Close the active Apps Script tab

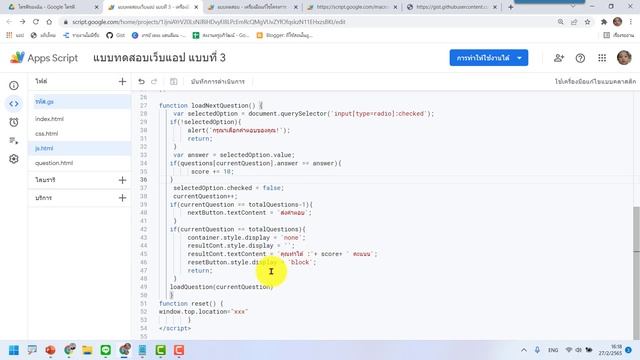(196, 7)
